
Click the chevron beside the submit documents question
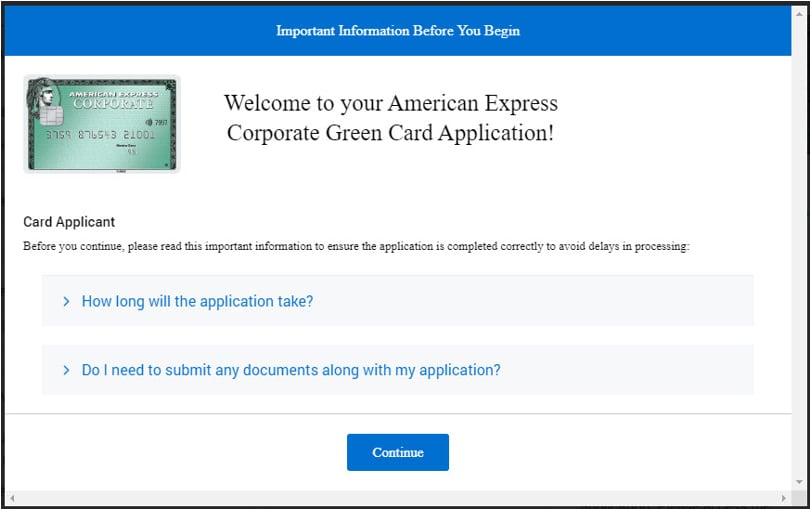(x=66, y=370)
